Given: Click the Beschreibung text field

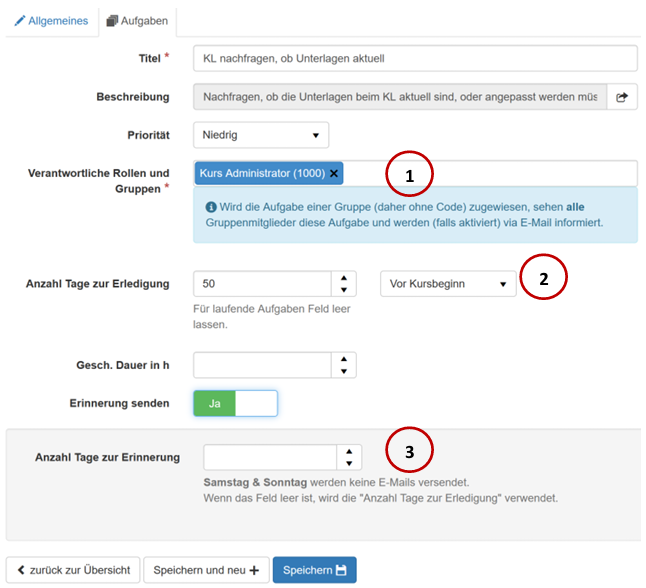Looking at the screenshot, I should [400, 97].
